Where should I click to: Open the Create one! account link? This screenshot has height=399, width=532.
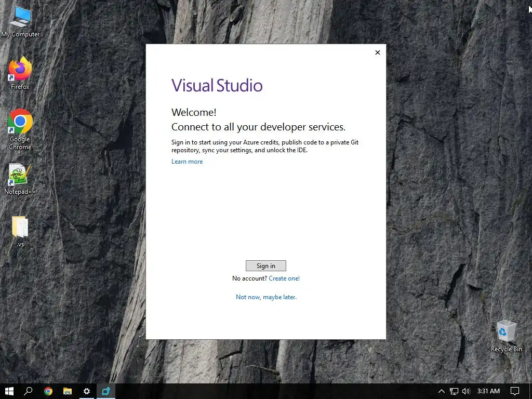pos(284,278)
